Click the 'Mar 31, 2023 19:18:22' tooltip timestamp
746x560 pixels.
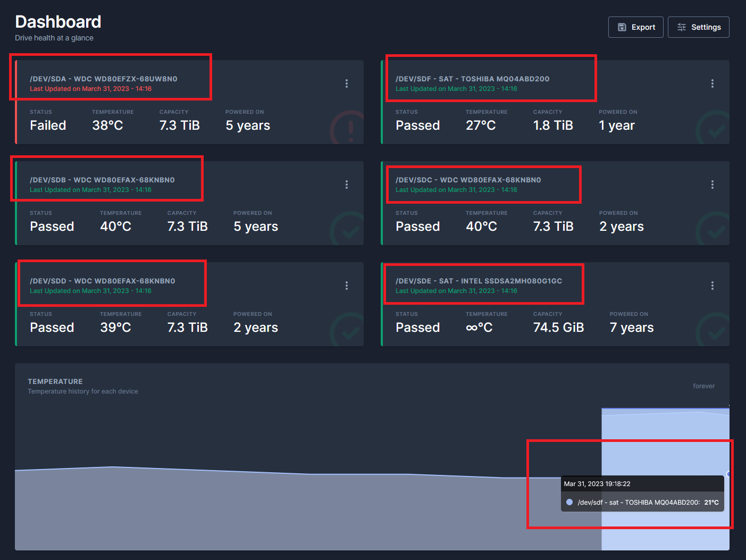click(597, 484)
